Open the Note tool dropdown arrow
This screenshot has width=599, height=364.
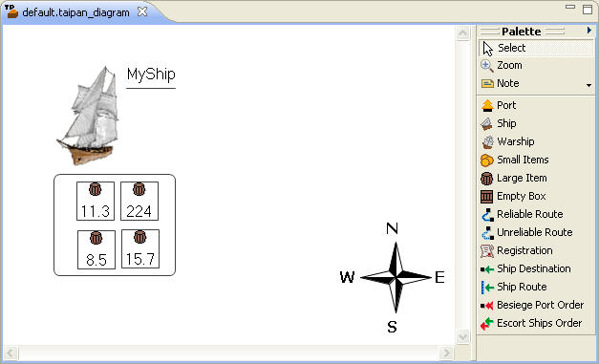(x=588, y=85)
